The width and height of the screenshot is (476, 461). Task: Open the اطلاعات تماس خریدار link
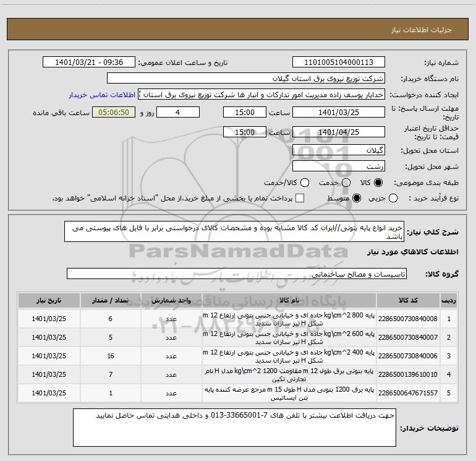(x=102, y=95)
